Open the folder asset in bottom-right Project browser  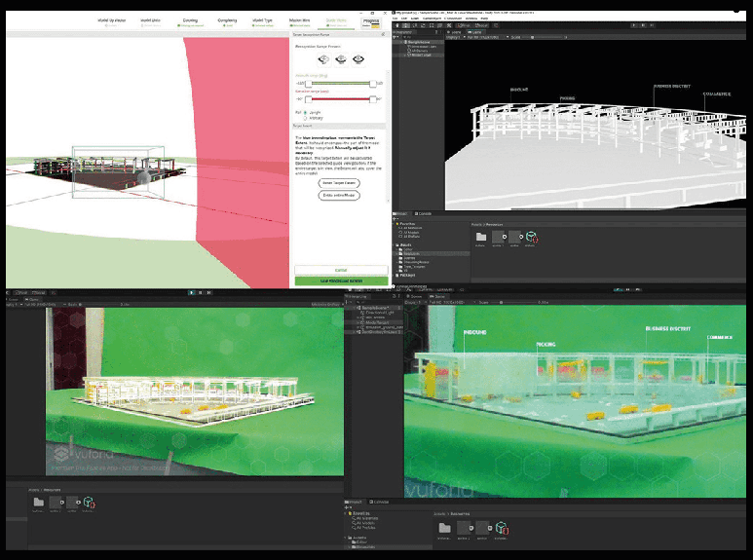click(445, 529)
